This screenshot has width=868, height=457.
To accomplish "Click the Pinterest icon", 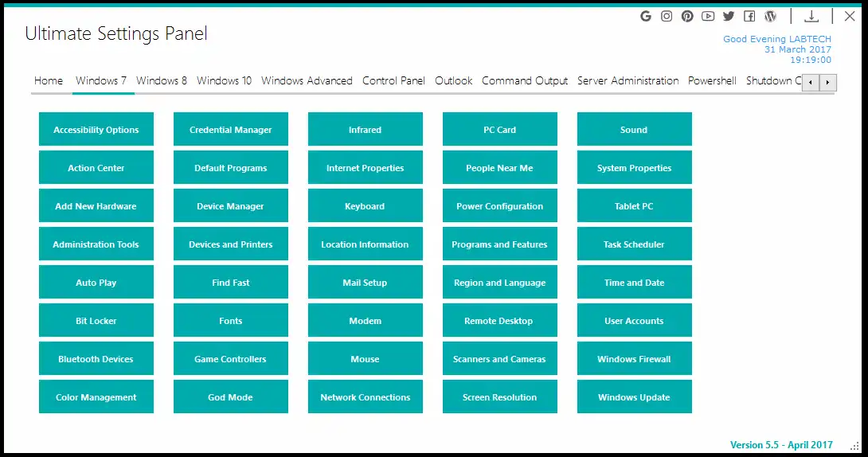I will pyautogui.click(x=687, y=17).
